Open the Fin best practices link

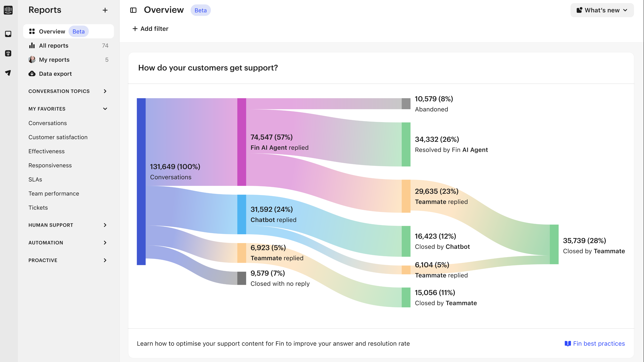[595, 343]
